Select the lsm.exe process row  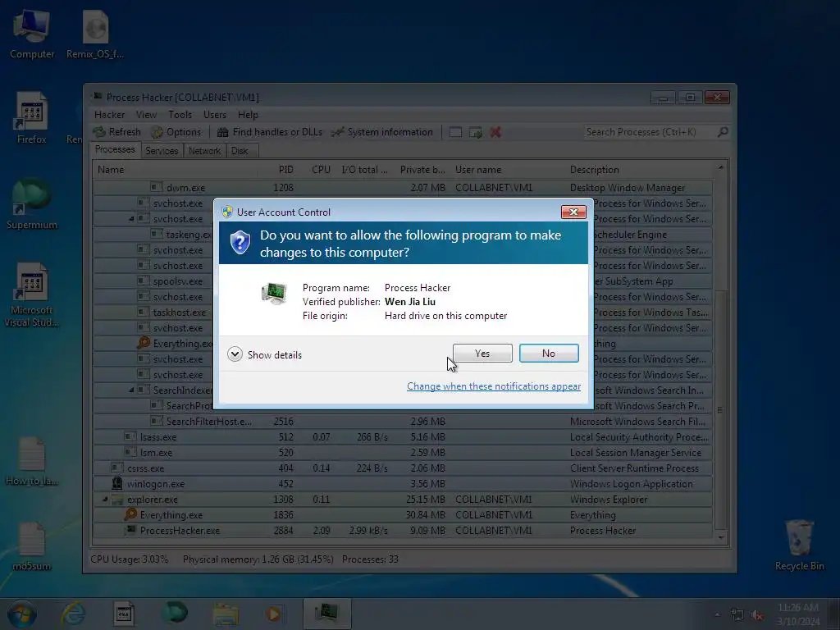403,453
